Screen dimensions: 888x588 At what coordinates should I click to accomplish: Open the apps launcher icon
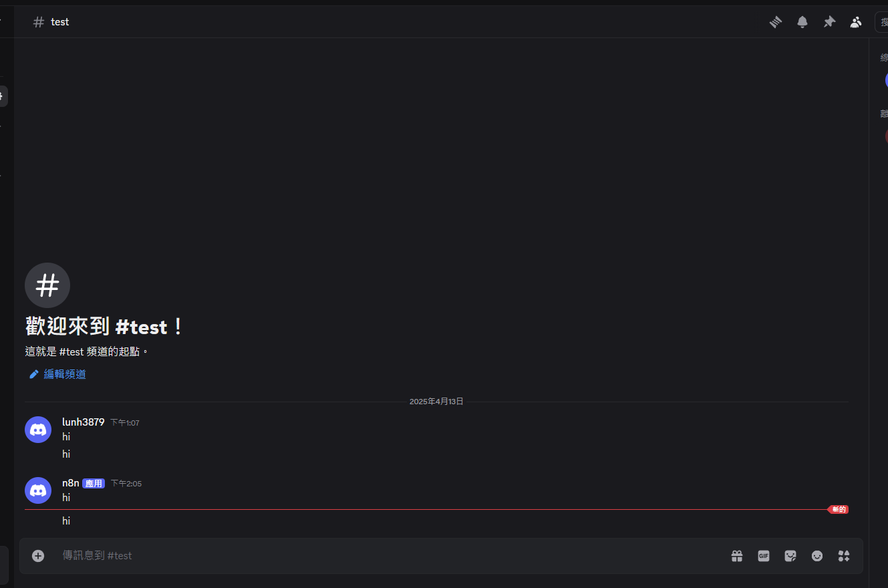click(844, 556)
